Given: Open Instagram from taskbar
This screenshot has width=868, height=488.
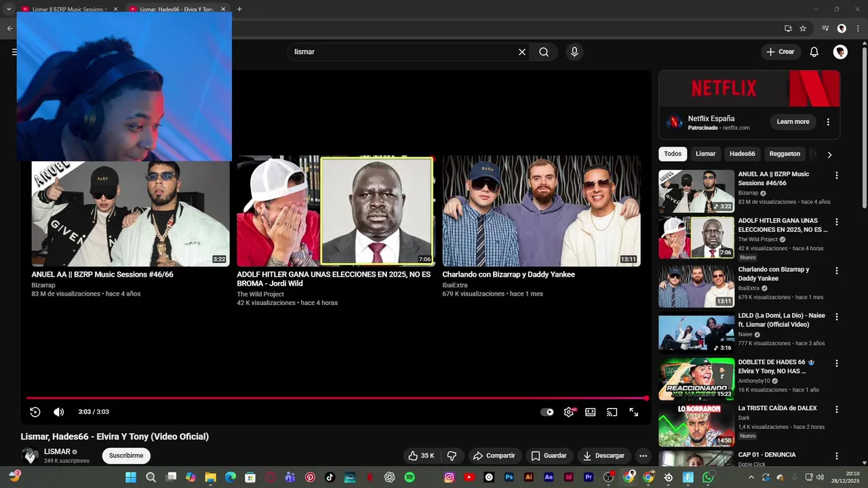Looking at the screenshot, I should [x=449, y=477].
